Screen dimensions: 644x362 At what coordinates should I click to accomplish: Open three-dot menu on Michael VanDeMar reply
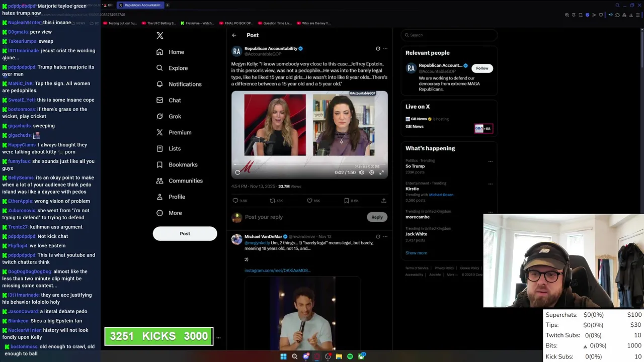coord(385,236)
